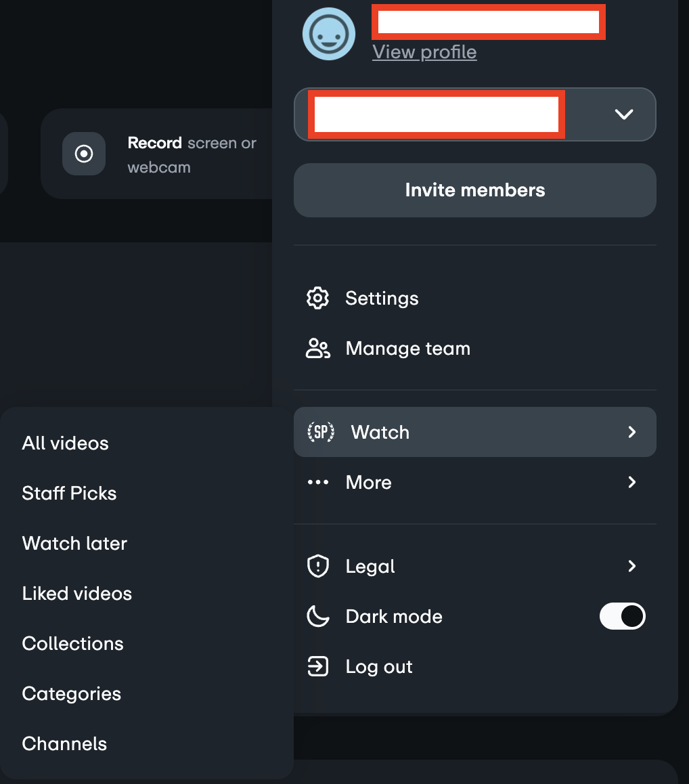Open the workspace selector dropdown chevron

coord(623,114)
